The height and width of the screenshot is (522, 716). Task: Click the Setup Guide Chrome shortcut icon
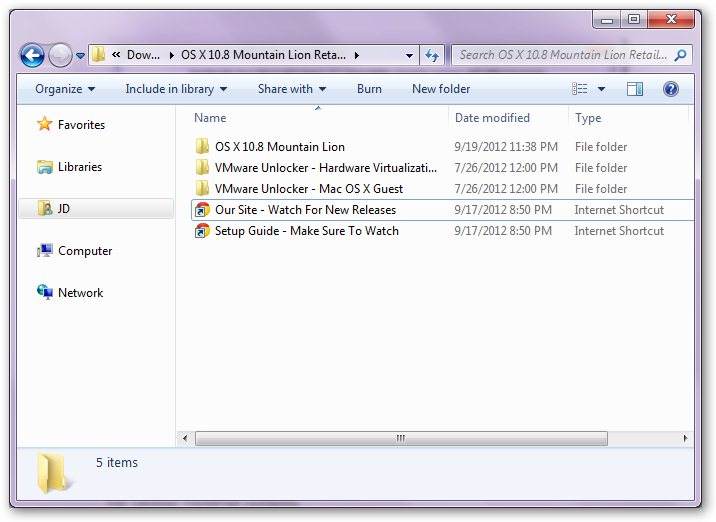pos(202,231)
